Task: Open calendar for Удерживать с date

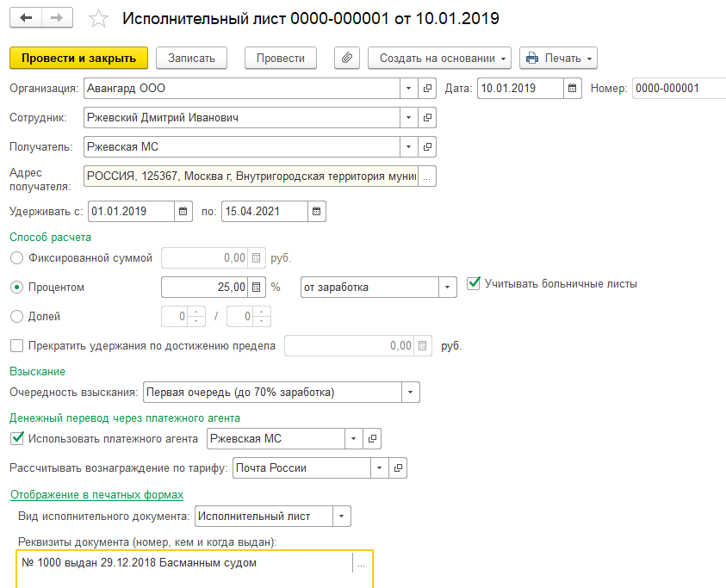Action: tap(183, 211)
